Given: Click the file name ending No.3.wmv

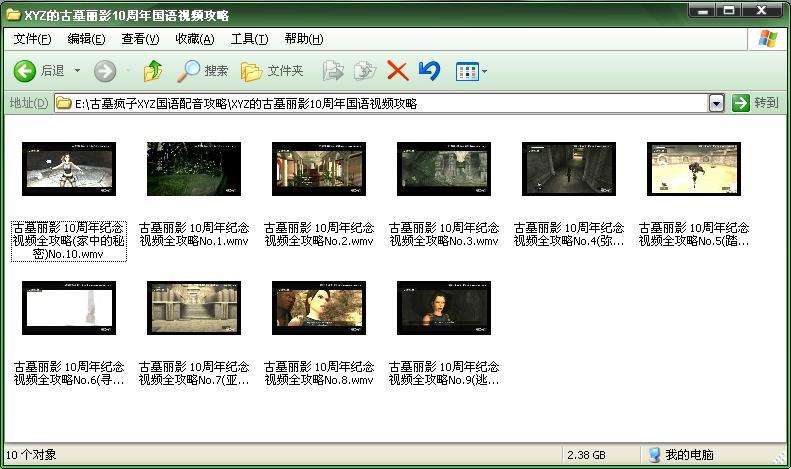Looking at the screenshot, I should [x=444, y=234].
